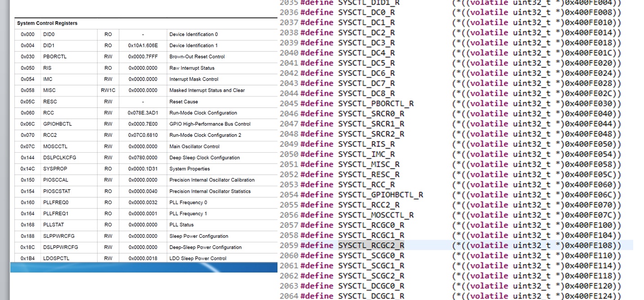
Task: Click line number 2046 in the editor
Action: coord(289,114)
